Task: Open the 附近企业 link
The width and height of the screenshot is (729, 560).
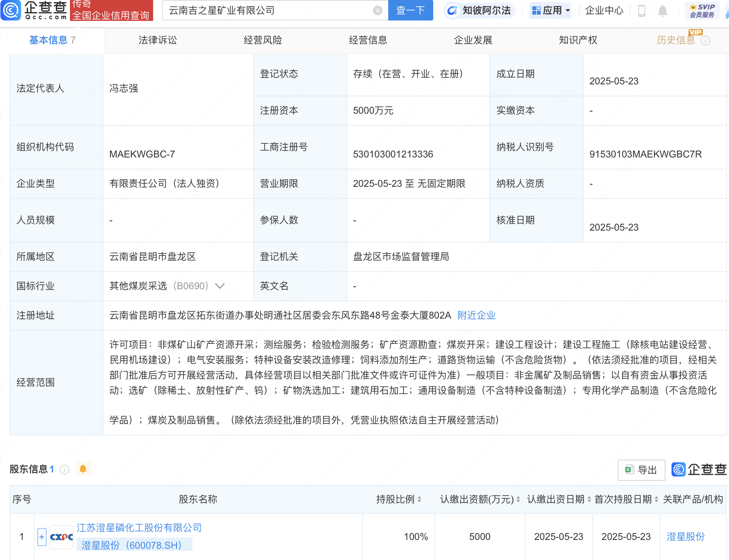Action: [477, 315]
